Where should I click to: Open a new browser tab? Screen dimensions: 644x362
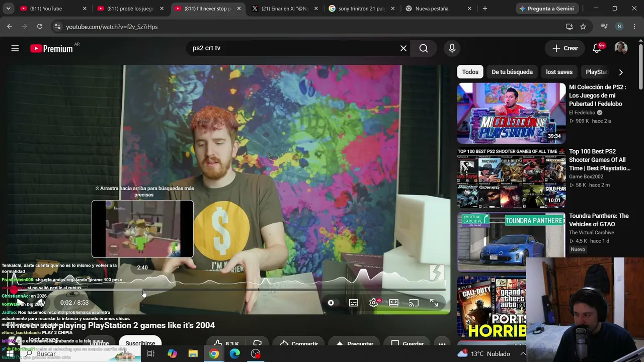tap(485, 9)
